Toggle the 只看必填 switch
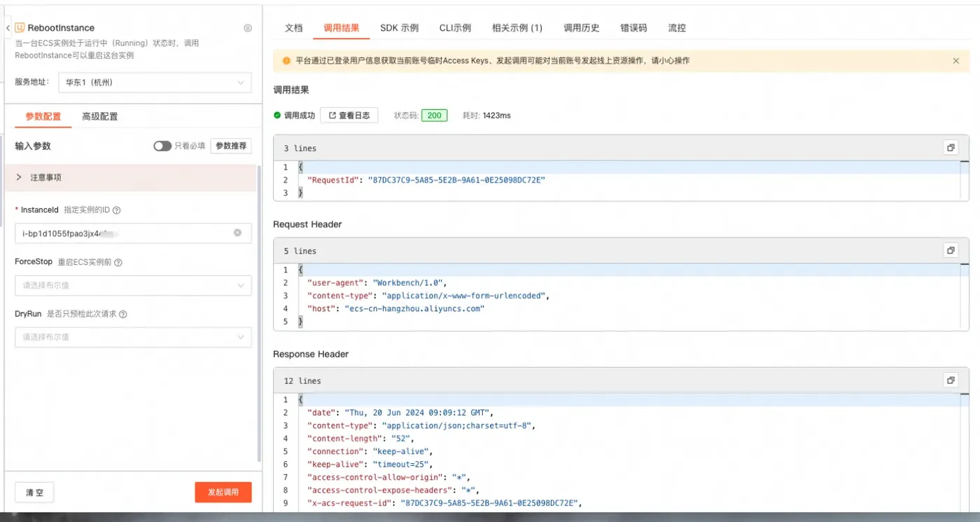This screenshot has height=522, width=980. pos(162,146)
